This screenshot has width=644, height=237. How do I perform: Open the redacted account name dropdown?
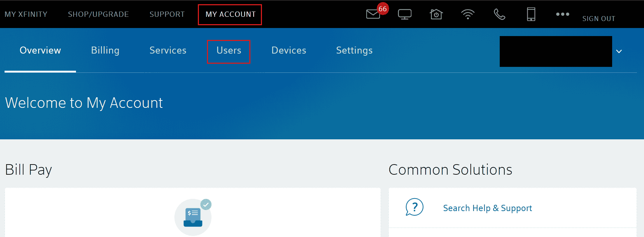[x=555, y=51]
